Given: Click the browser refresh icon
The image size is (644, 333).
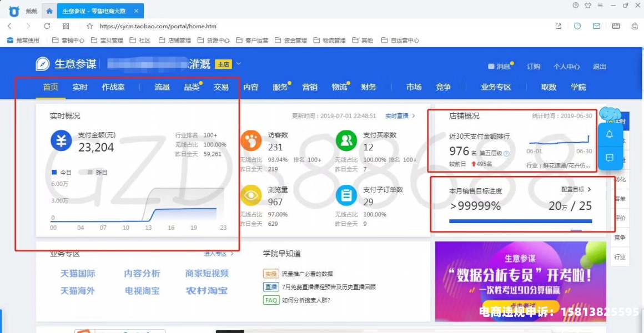Looking at the screenshot, I should [x=47, y=26].
